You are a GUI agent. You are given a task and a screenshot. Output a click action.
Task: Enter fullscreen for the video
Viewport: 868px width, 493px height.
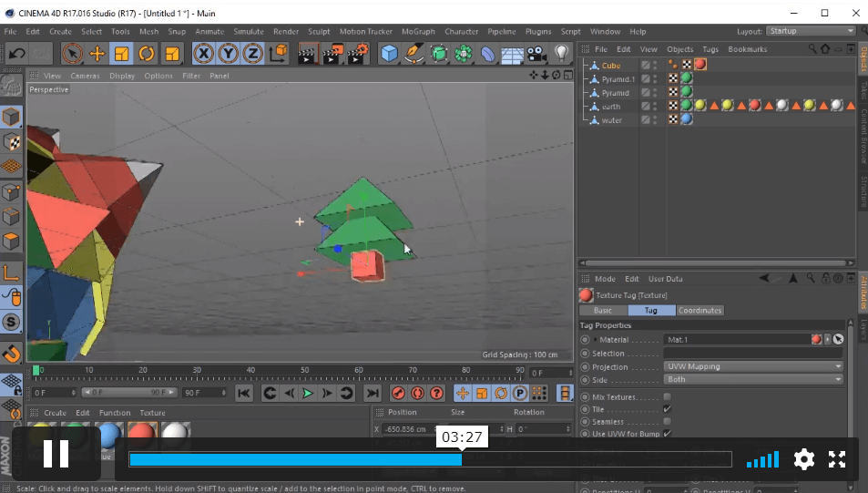[837, 459]
